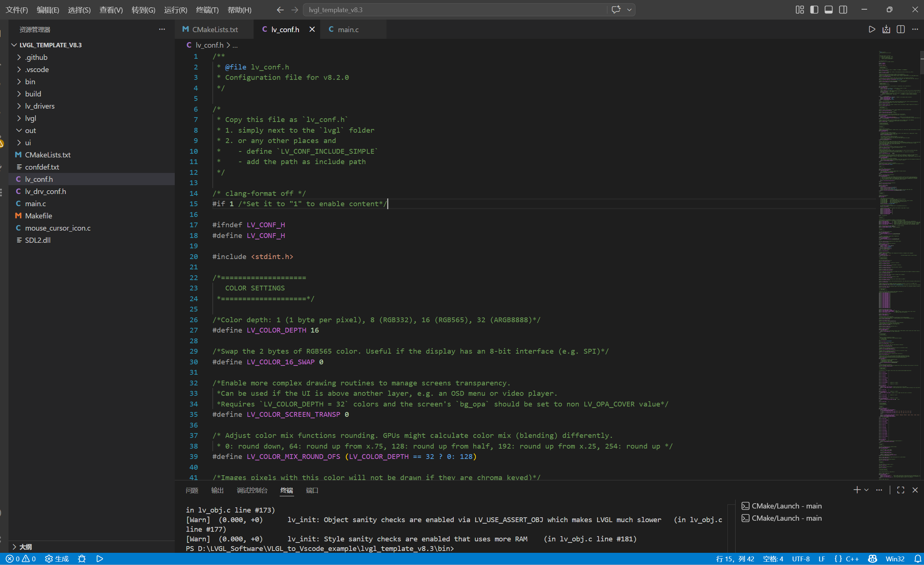Expand the build folder
Screen dimensions: 924x565
click(92, 94)
